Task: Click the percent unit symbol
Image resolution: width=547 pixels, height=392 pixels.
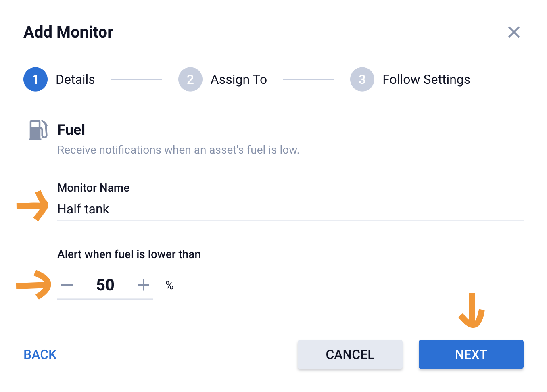Action: 169,286
